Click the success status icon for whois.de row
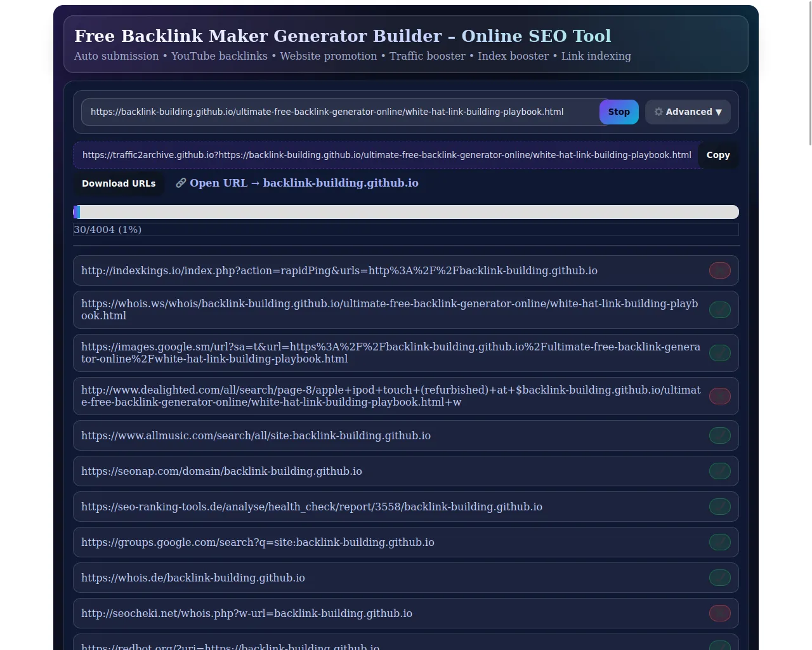The image size is (812, 650). (x=719, y=578)
